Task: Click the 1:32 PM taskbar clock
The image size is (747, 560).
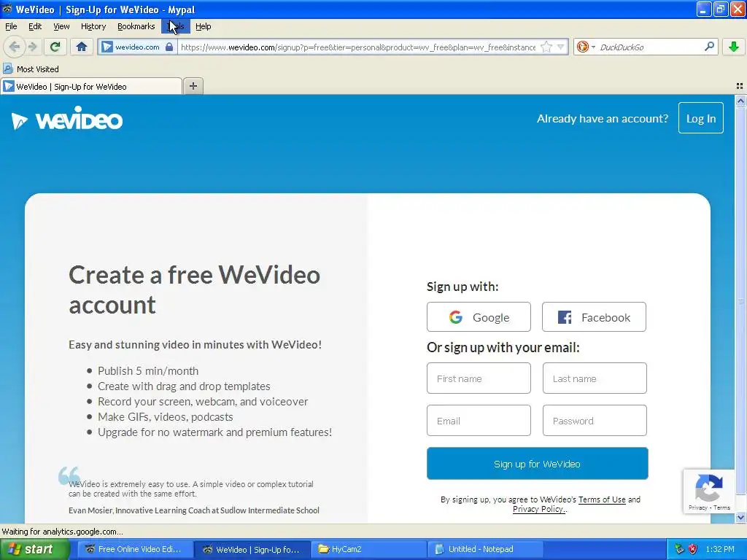Action: click(720, 549)
